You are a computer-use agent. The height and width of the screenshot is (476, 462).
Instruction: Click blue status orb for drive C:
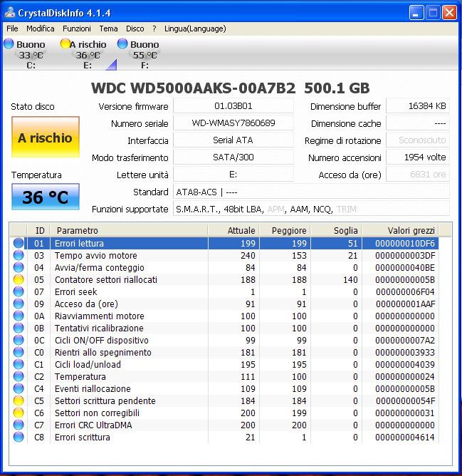pyautogui.click(x=9, y=43)
